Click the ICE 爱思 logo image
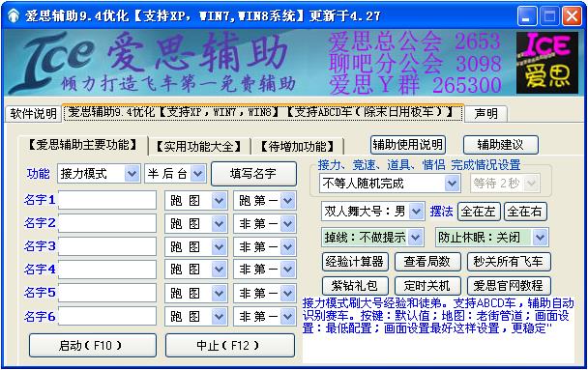Viewport: 588px width, 370px height. point(547,63)
